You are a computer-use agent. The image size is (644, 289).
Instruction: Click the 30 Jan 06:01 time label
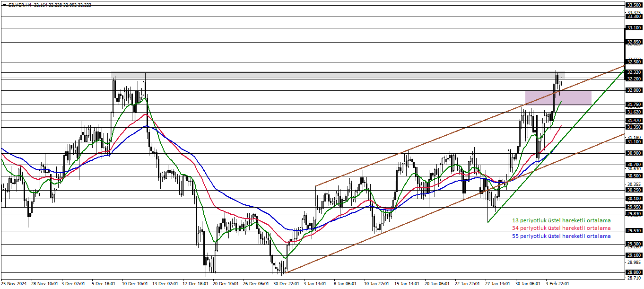coord(528,284)
